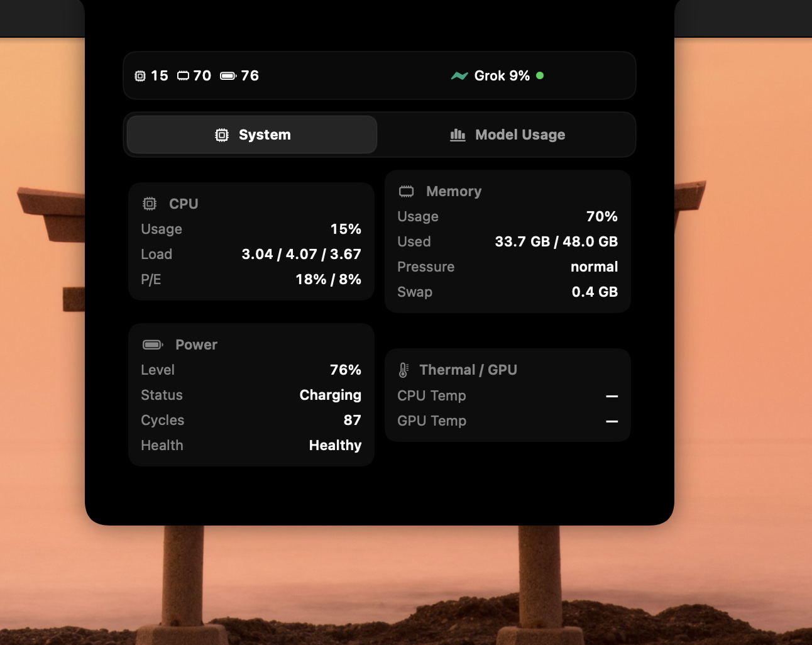Click the CPU chip icon in top summary bar
Image resolution: width=812 pixels, height=645 pixels.
tap(140, 76)
